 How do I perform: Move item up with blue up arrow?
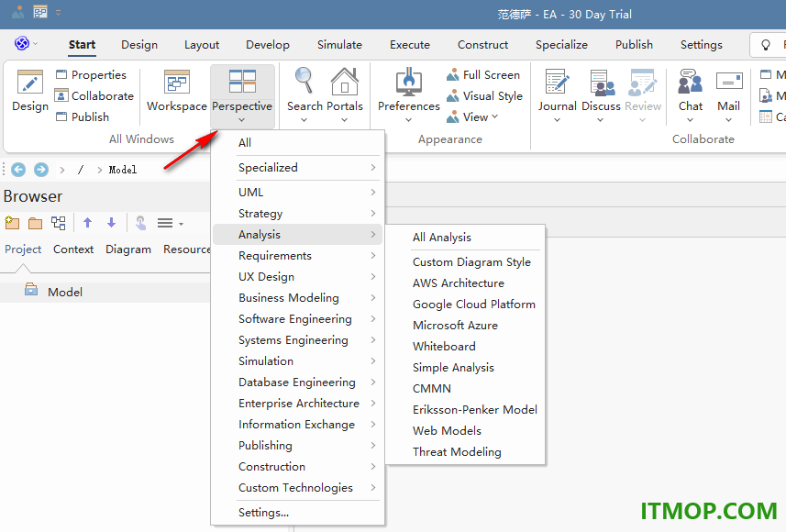tap(88, 223)
